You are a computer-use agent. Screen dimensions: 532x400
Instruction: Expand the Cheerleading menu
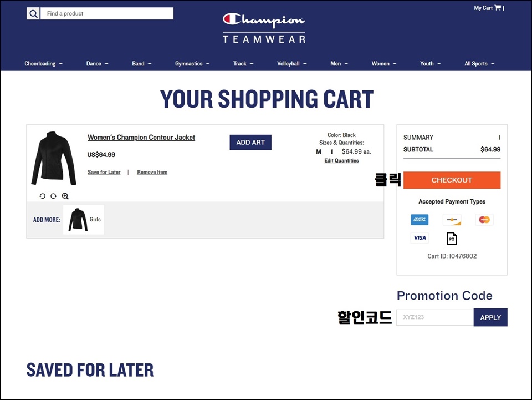tap(43, 63)
